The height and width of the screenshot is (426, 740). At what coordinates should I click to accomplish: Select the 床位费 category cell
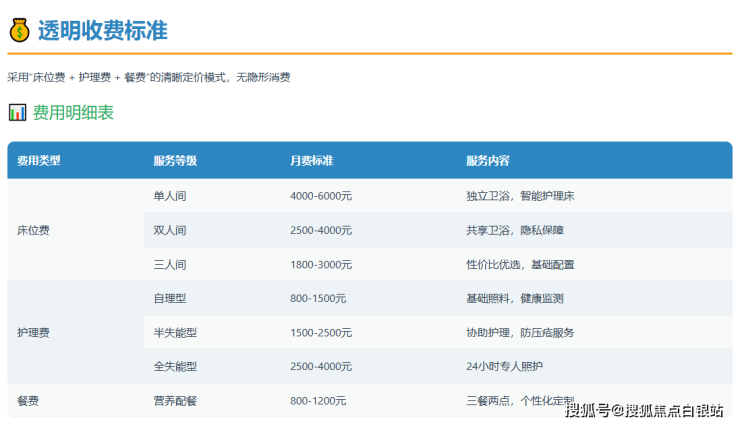tap(33, 230)
